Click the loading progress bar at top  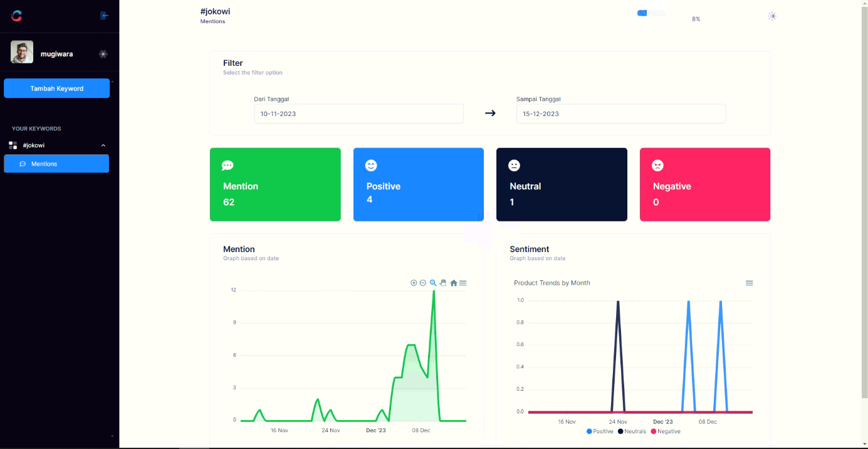coord(651,13)
